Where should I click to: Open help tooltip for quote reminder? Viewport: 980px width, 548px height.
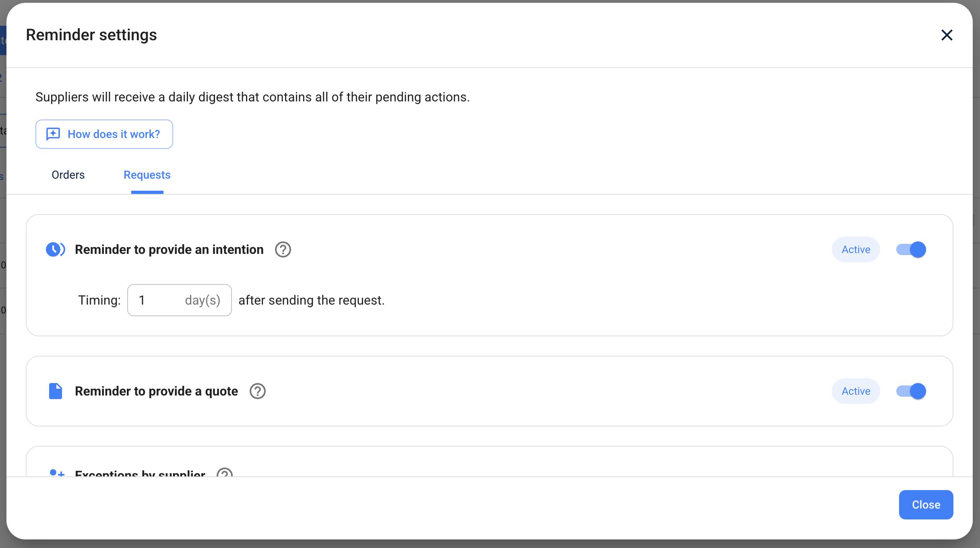click(x=258, y=391)
